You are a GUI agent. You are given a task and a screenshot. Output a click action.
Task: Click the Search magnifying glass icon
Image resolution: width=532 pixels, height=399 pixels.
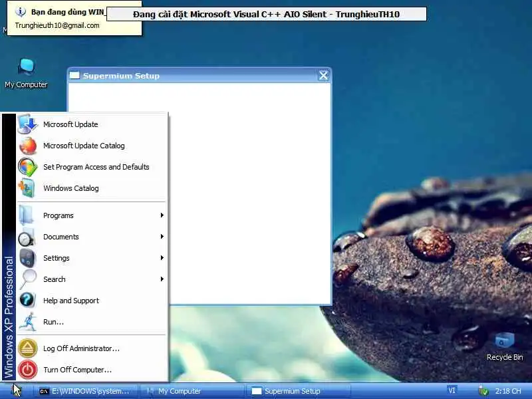(27, 279)
